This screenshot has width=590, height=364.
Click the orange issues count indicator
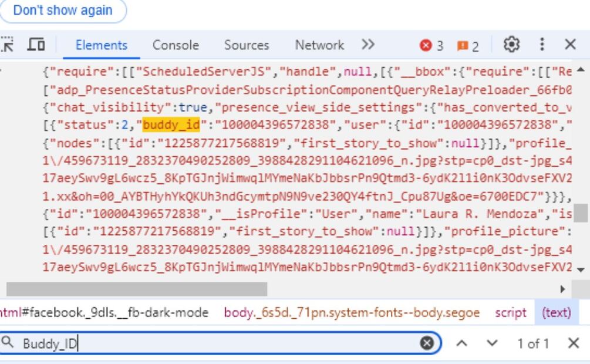point(468,45)
